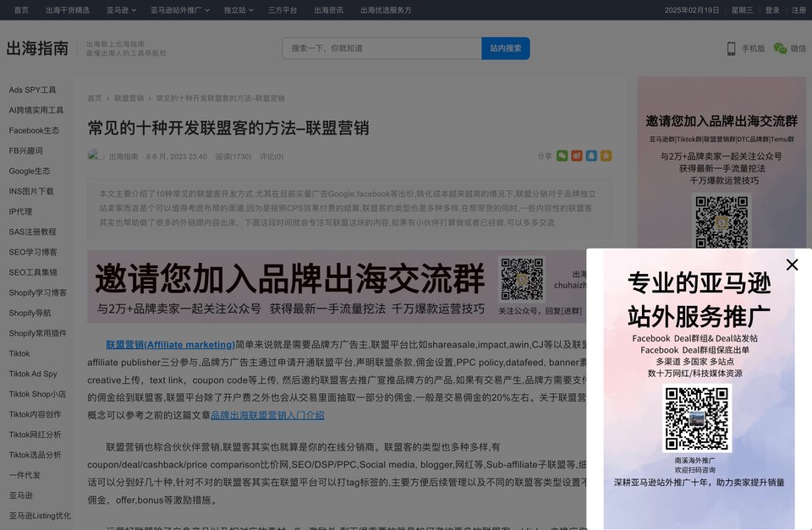This screenshot has width=812, height=530.
Task: Go to 首页 in the top navigation bar
Action: (x=21, y=10)
